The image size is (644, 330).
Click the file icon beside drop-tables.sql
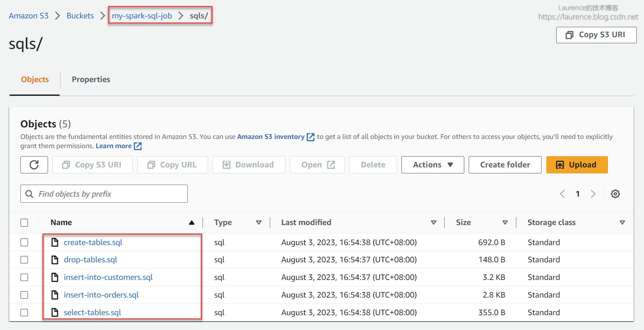click(x=55, y=260)
